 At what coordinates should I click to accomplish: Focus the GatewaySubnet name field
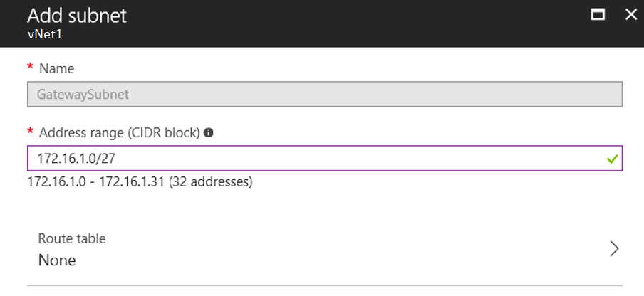[325, 95]
